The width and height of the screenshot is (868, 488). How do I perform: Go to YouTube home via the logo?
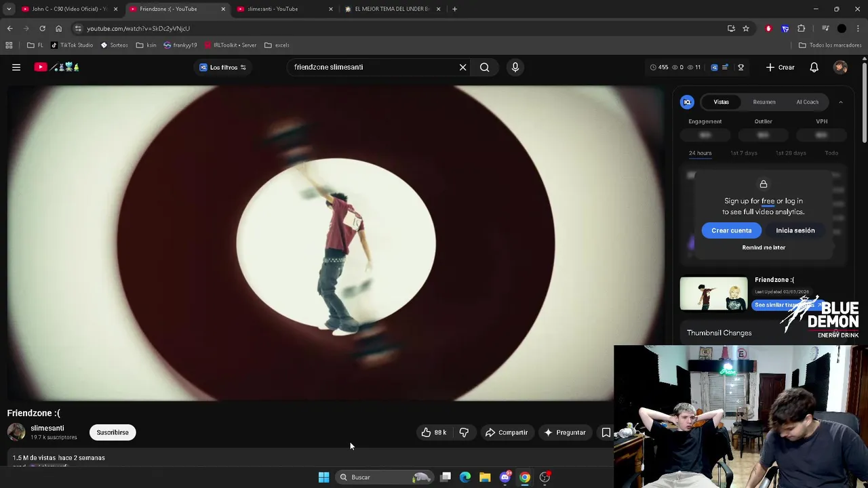pos(57,67)
